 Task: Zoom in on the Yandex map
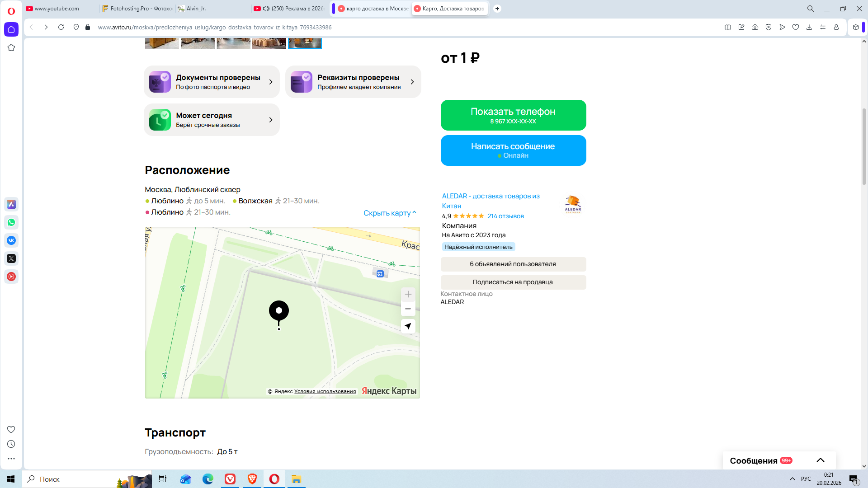pos(408,295)
